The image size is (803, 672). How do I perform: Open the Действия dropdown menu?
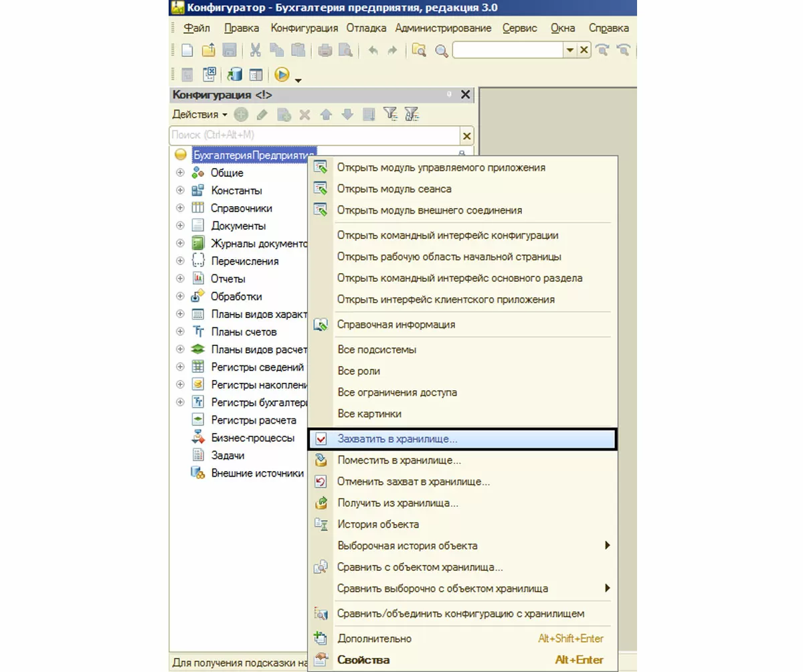(199, 114)
